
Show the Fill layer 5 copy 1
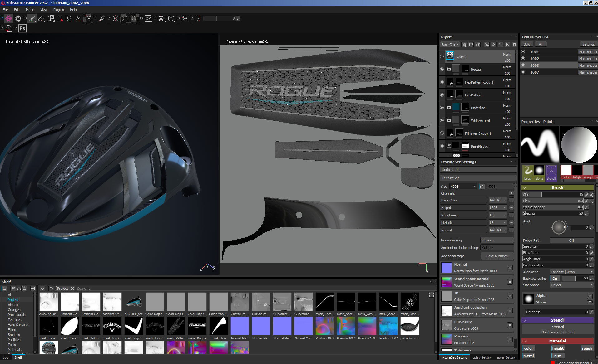pyautogui.click(x=442, y=133)
